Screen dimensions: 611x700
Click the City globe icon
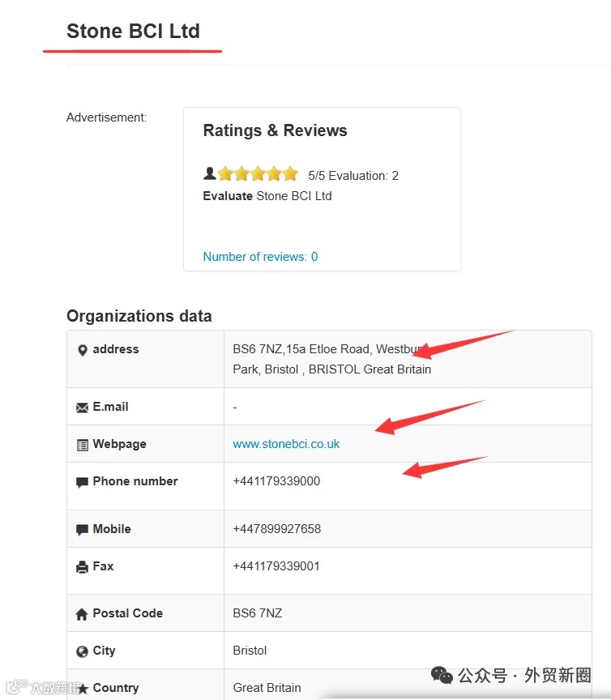82,651
